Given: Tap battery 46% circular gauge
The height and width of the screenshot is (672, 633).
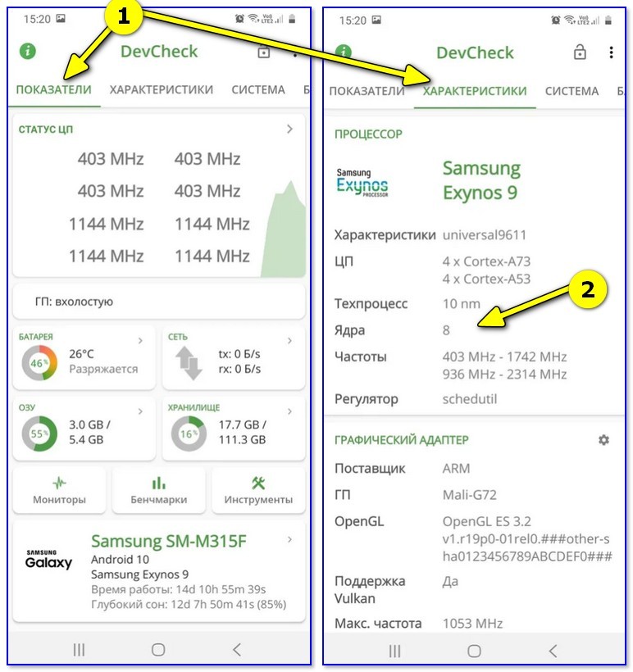Looking at the screenshot, I should click(x=39, y=363).
